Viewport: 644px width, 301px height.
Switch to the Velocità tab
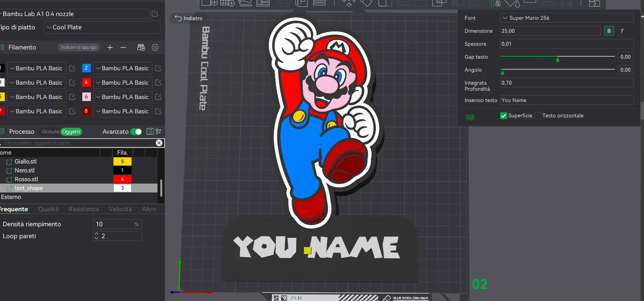pos(120,209)
